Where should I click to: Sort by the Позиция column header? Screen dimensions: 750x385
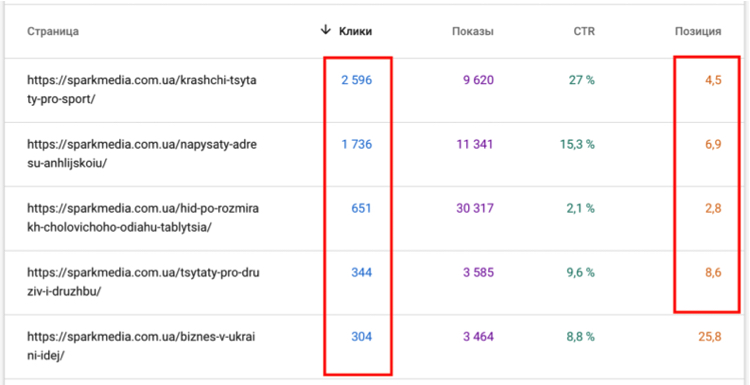pos(698,32)
